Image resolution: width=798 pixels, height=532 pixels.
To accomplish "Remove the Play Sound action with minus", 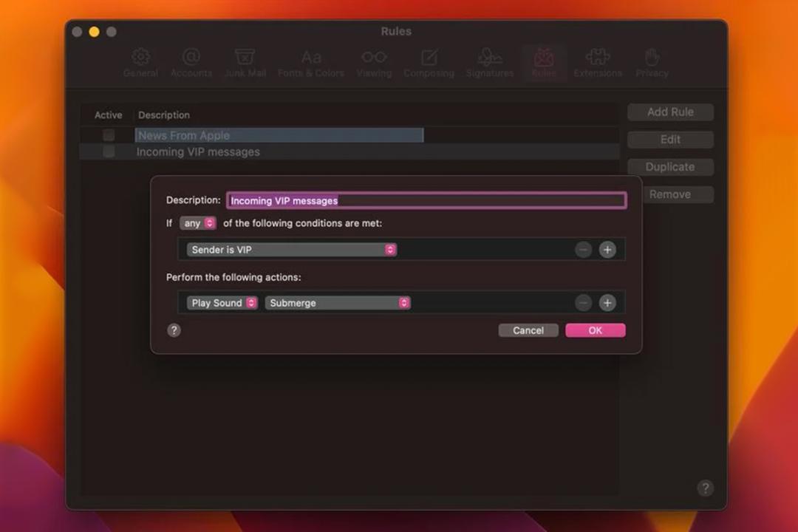I will (583, 303).
